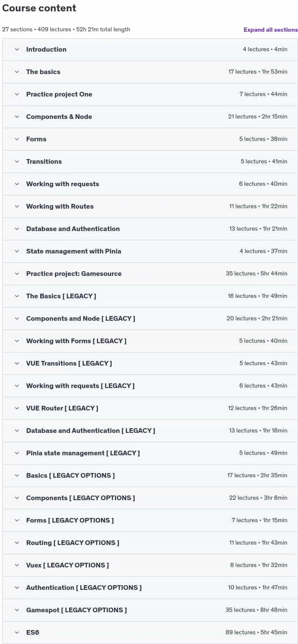The image size is (298, 644).
Task: Expand Gamespot [ LEGACY OPTIONS ] chevron
Action: point(17,610)
